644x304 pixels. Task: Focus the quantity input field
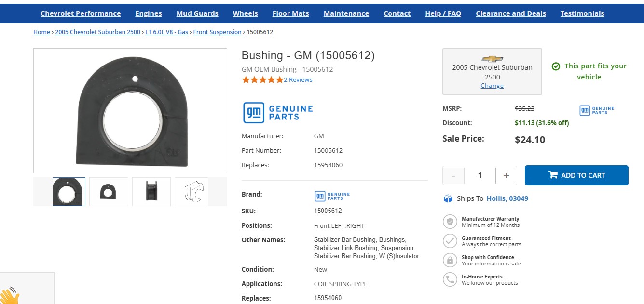pyautogui.click(x=480, y=175)
